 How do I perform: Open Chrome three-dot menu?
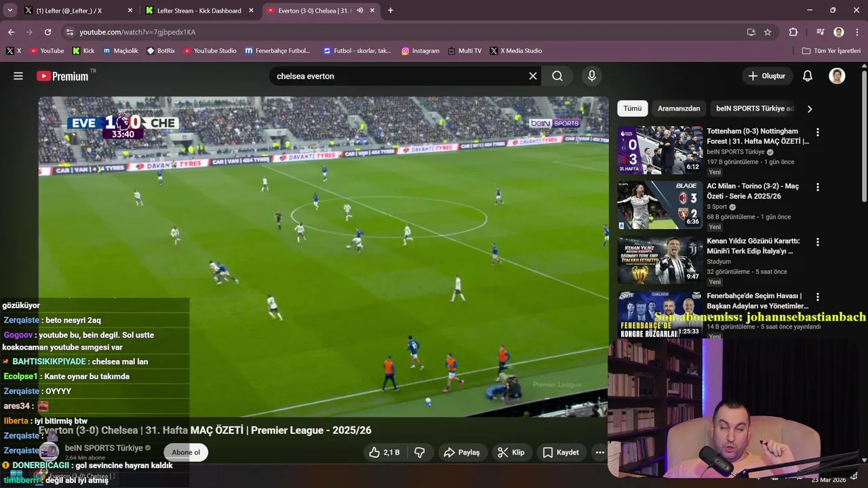[x=856, y=32]
